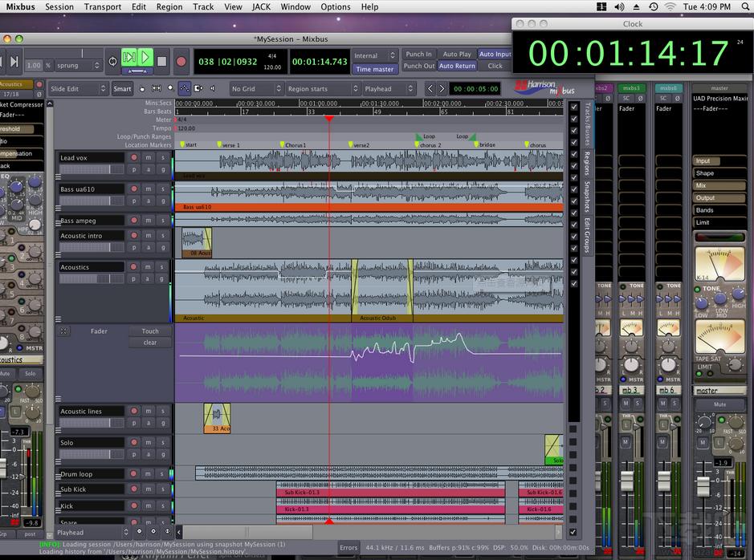Image resolution: width=754 pixels, height=560 pixels.
Task: Select the range selection tool
Action: pos(157,89)
